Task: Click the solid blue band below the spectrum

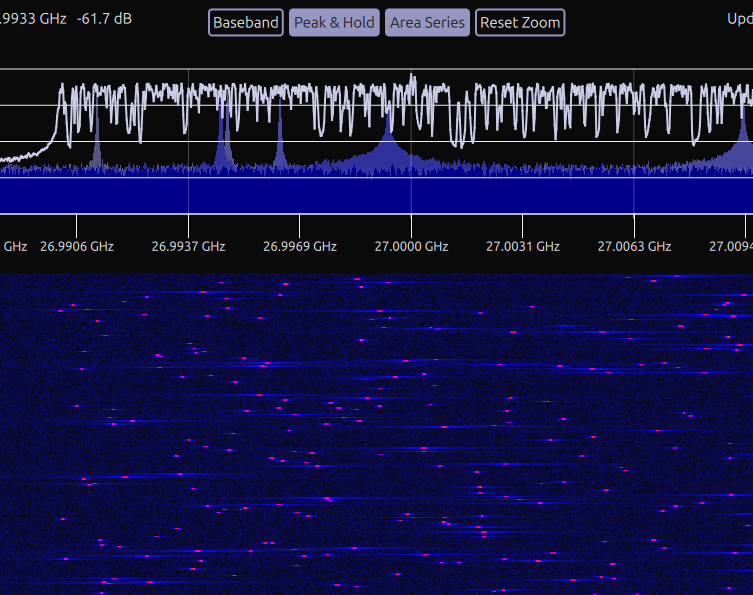Action: pyautogui.click(x=376, y=195)
